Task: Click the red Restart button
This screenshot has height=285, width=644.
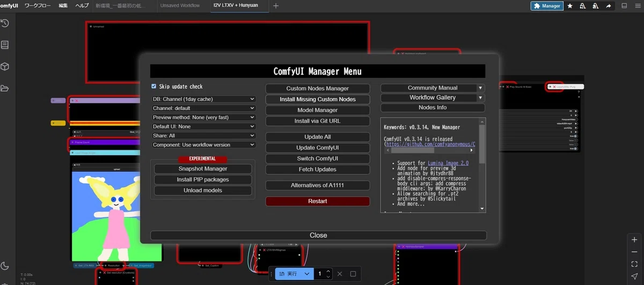Action: [318, 201]
